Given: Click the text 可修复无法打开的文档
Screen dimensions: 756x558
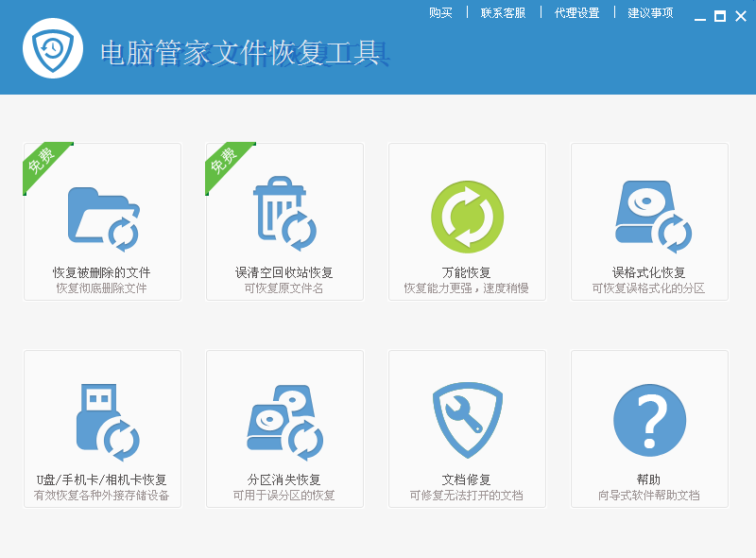Looking at the screenshot, I should [466, 496].
